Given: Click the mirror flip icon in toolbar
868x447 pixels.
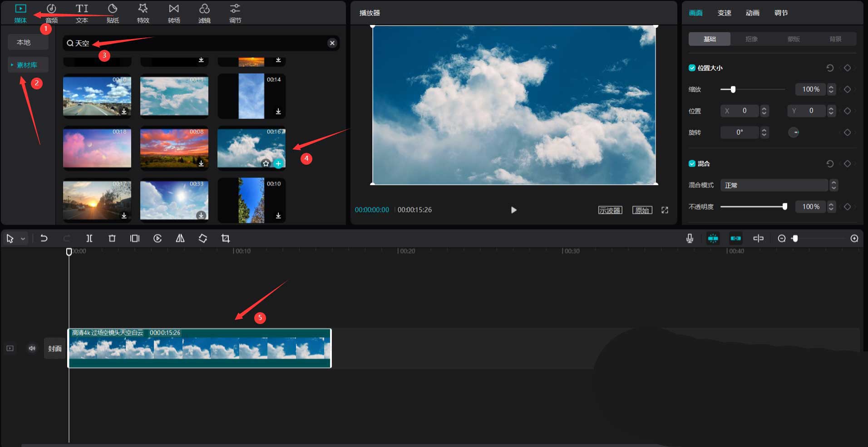Looking at the screenshot, I should tap(180, 238).
